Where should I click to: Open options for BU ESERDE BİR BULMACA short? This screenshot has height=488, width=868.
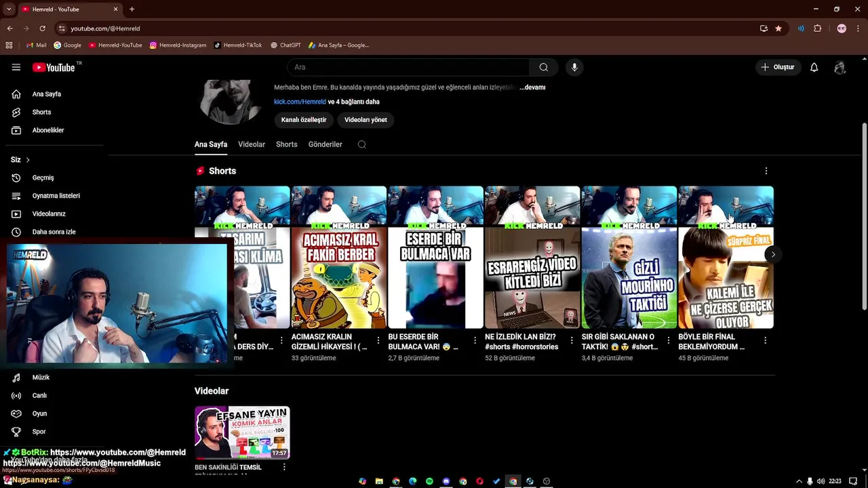pos(475,341)
